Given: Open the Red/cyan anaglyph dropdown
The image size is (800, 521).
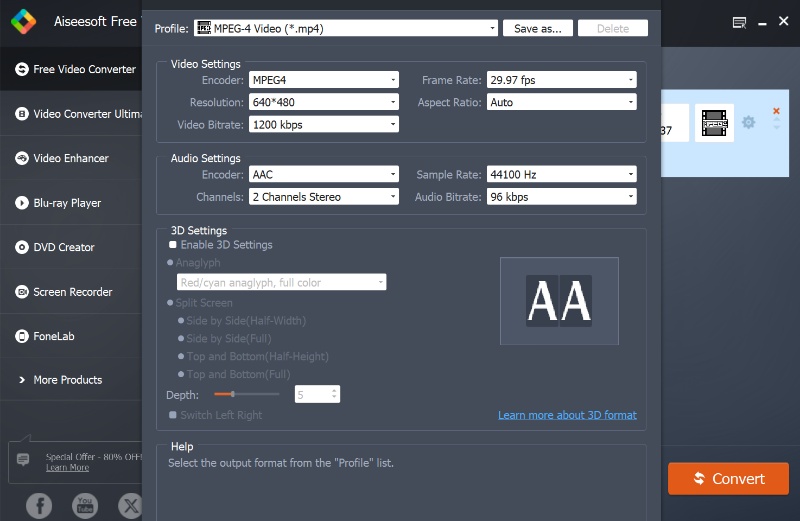Looking at the screenshot, I should click(281, 282).
